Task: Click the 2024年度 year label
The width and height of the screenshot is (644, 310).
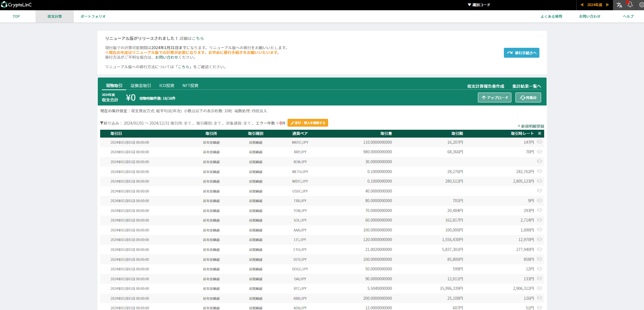Action: pos(595,5)
